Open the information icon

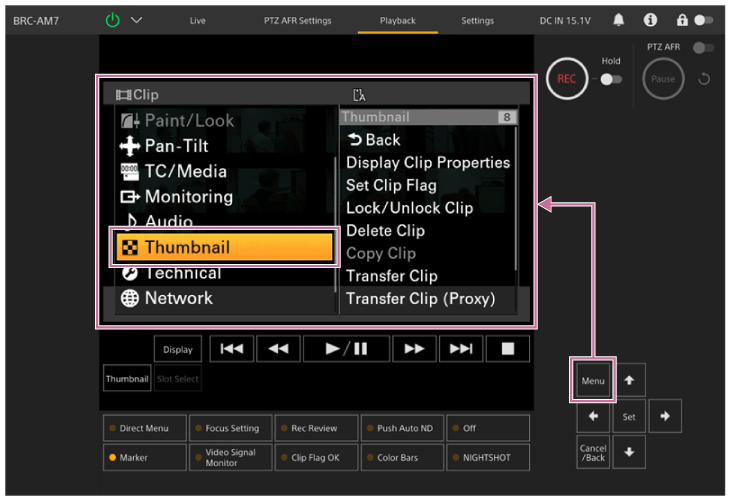click(x=650, y=20)
